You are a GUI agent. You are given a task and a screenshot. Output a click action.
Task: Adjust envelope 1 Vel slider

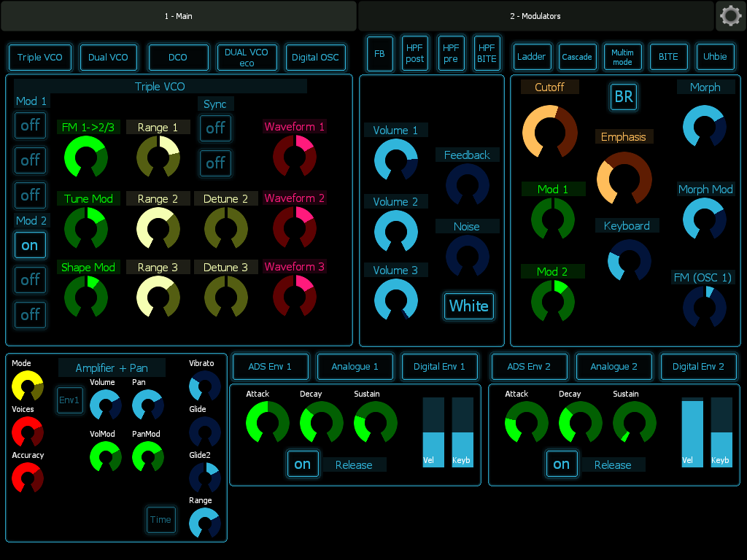(433, 432)
